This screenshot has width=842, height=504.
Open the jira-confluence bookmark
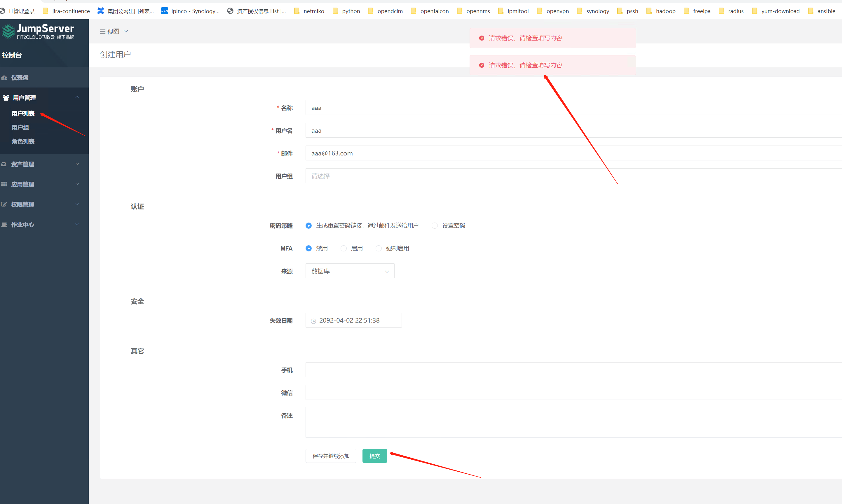click(x=67, y=11)
